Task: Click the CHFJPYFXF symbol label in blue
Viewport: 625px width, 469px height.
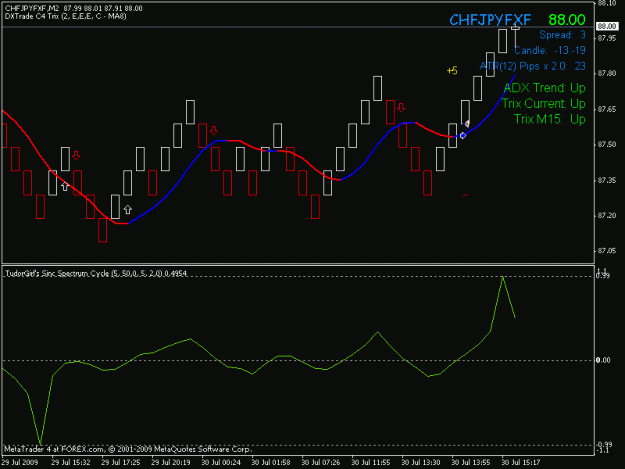Action: point(490,20)
